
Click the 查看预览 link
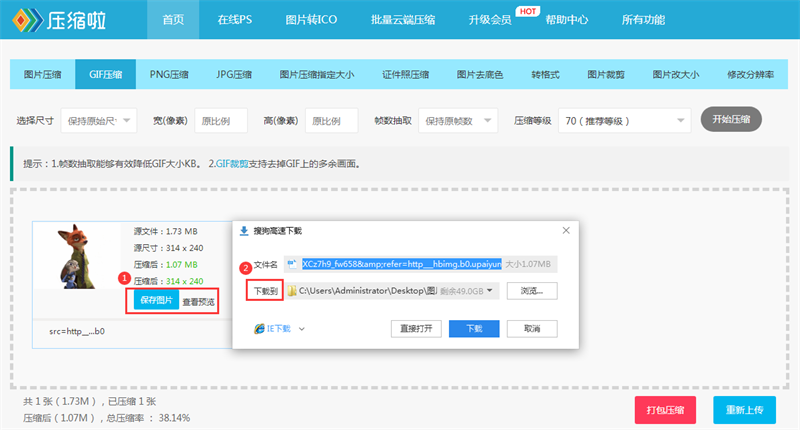[x=198, y=302]
